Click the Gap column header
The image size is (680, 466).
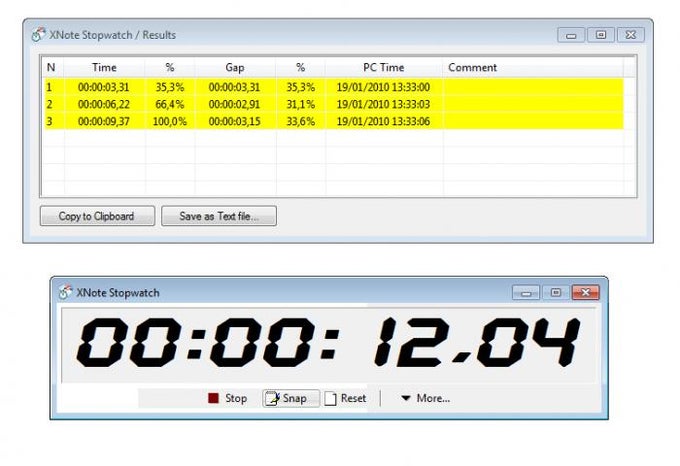coord(235,68)
